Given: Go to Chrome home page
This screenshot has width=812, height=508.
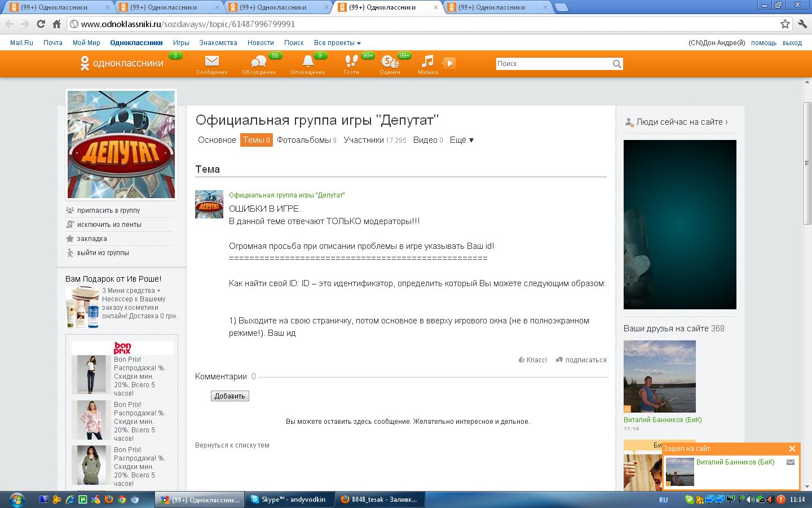Looking at the screenshot, I should (56, 24).
